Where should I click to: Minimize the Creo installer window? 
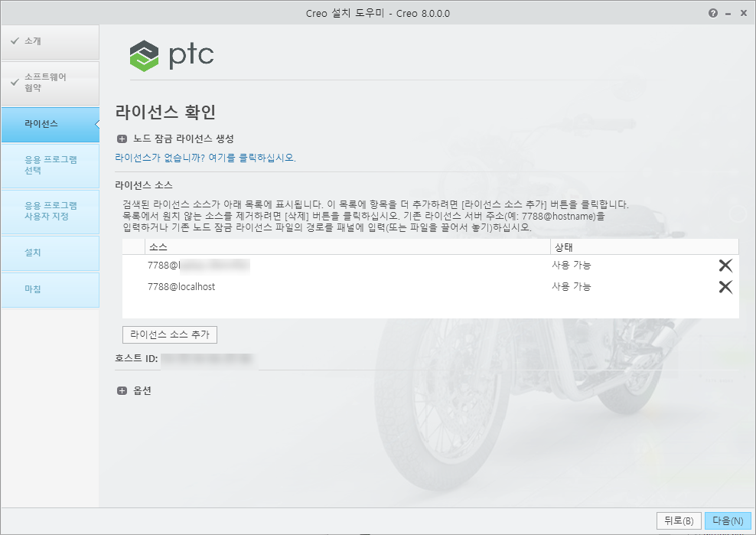click(x=728, y=14)
